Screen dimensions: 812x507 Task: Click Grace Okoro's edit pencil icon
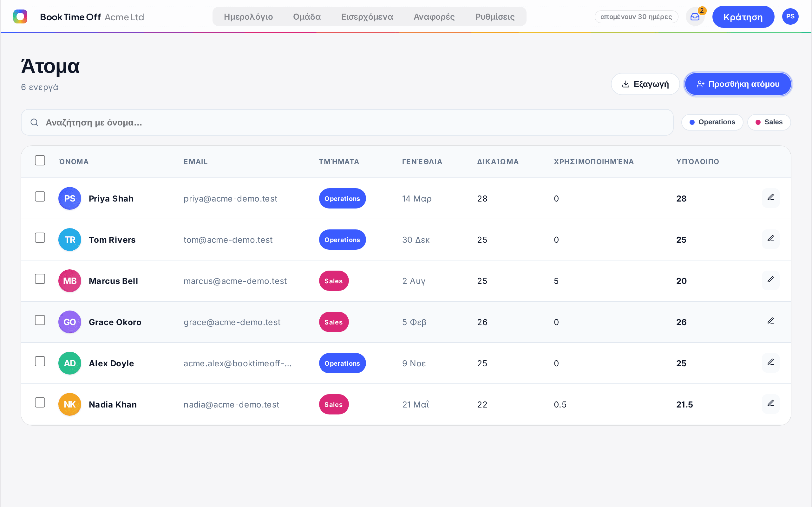[770, 322]
